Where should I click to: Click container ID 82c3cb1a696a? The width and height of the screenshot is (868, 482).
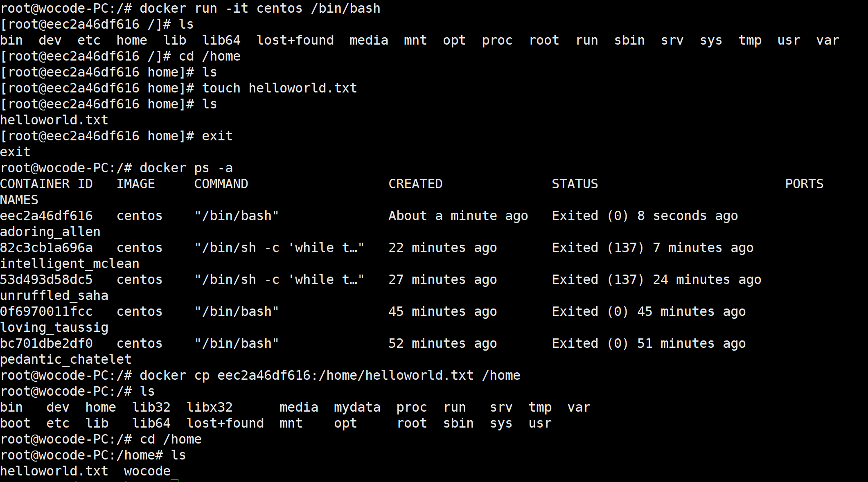(x=46, y=248)
